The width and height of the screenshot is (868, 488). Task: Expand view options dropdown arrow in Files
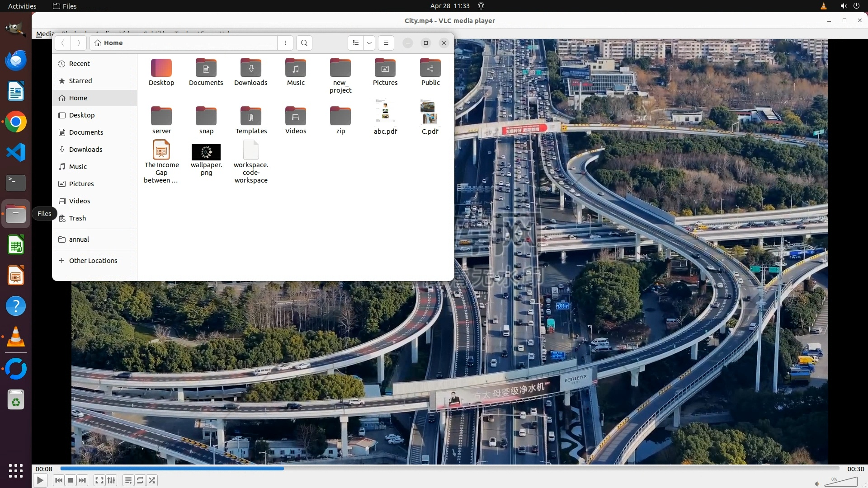(369, 43)
